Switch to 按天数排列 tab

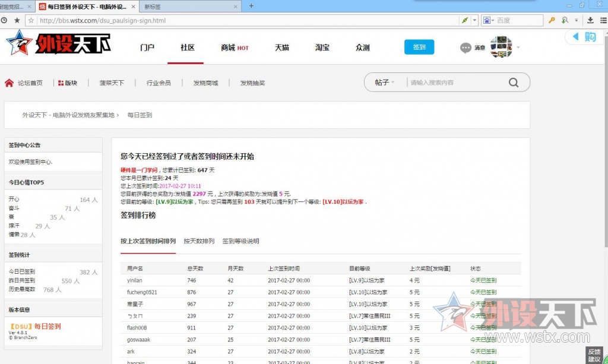199,241
